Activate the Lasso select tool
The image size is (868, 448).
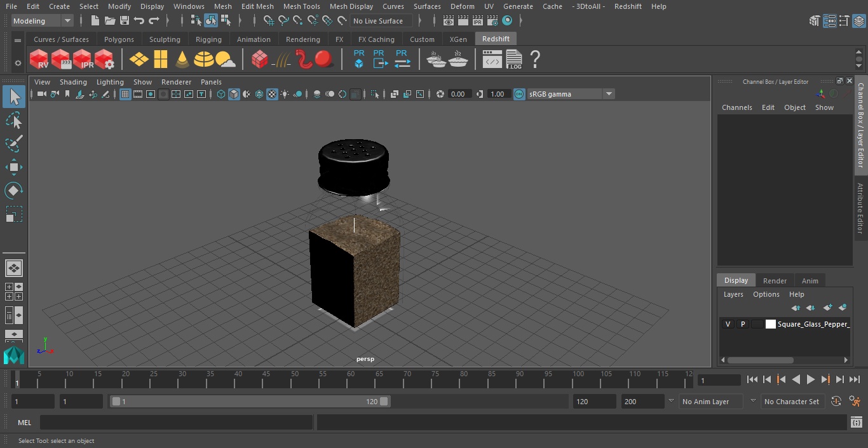click(x=14, y=120)
